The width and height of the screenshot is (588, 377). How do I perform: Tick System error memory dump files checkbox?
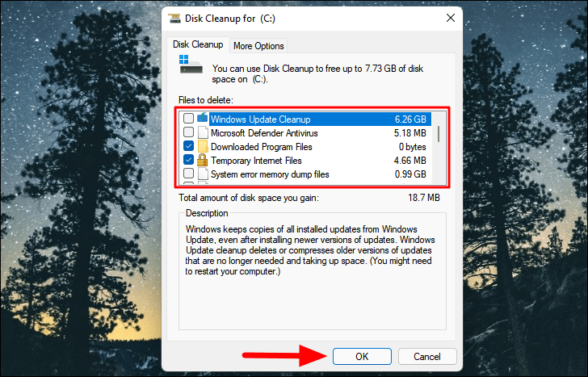click(188, 174)
